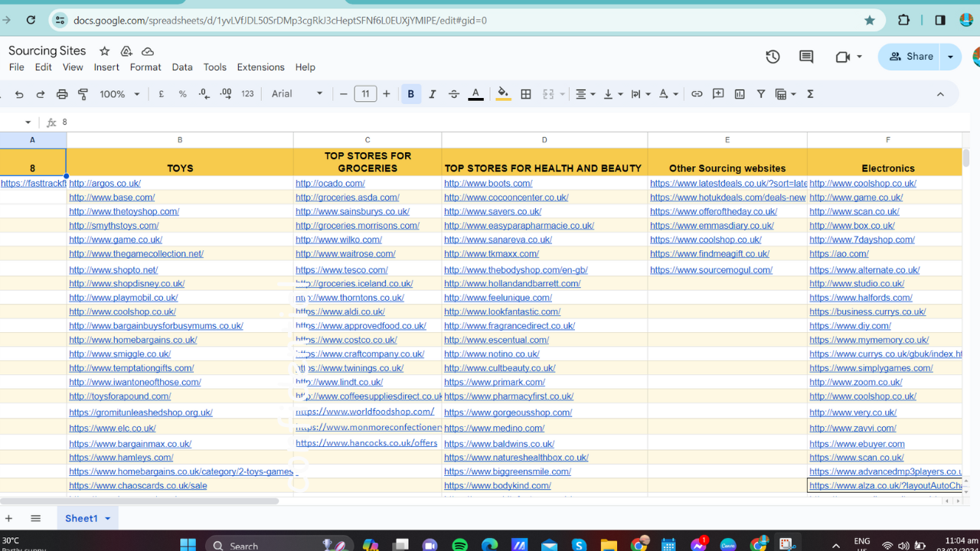980x551 pixels.
Task: Open version history clock icon
Action: (773, 57)
